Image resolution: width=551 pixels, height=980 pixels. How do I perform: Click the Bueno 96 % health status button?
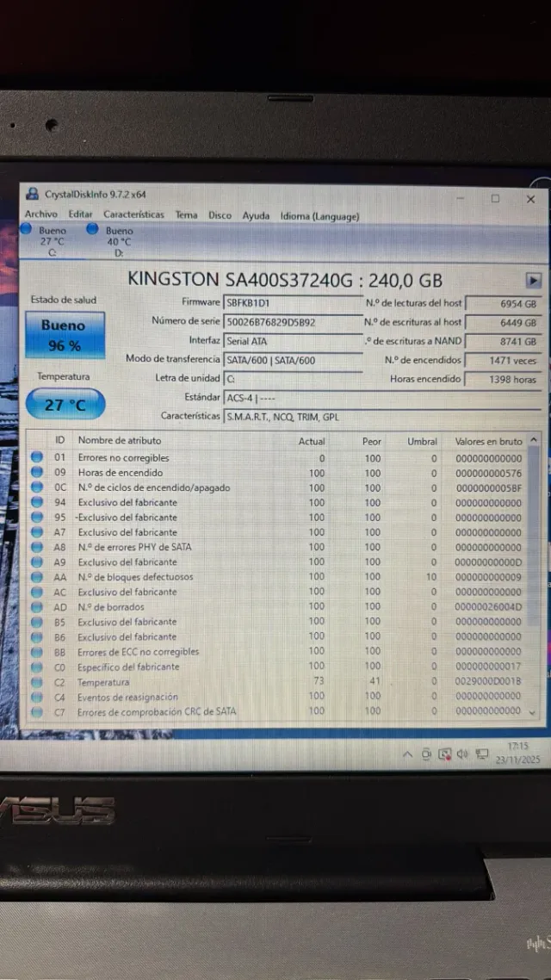pyautogui.click(x=65, y=335)
